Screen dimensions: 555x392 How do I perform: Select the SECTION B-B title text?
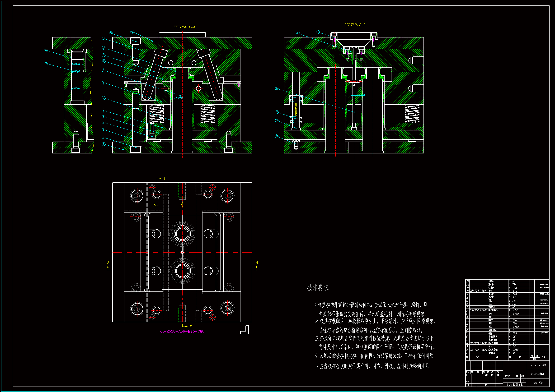pos(355,25)
